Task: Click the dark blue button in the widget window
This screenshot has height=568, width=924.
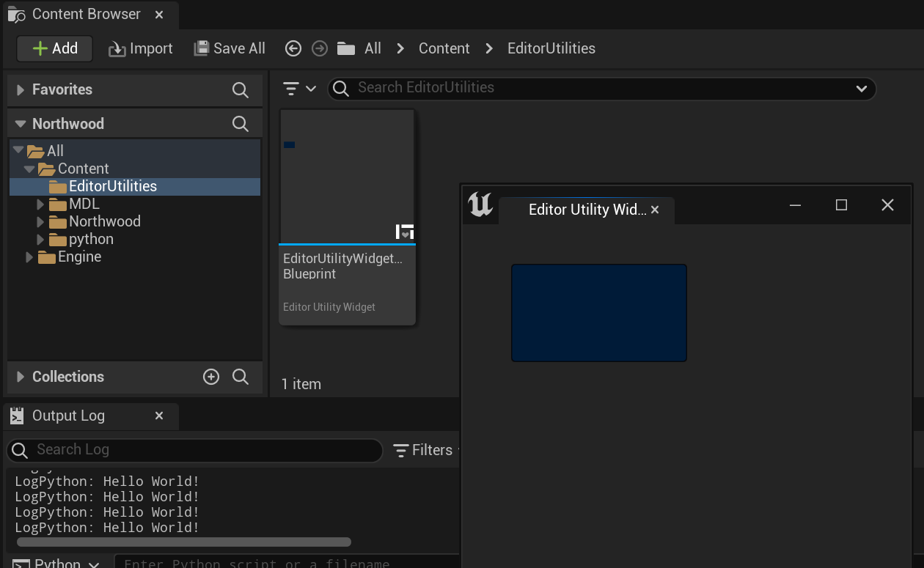Action: pyautogui.click(x=599, y=313)
